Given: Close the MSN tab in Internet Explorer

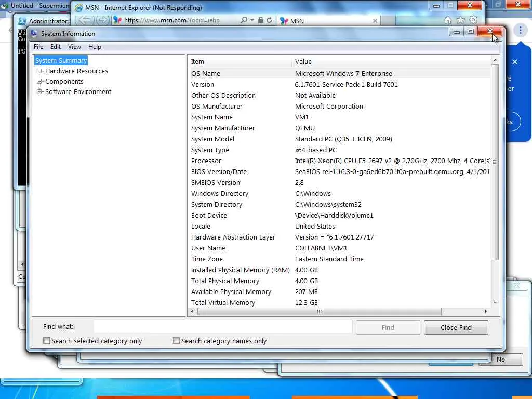Looking at the screenshot, I should pos(375,21).
